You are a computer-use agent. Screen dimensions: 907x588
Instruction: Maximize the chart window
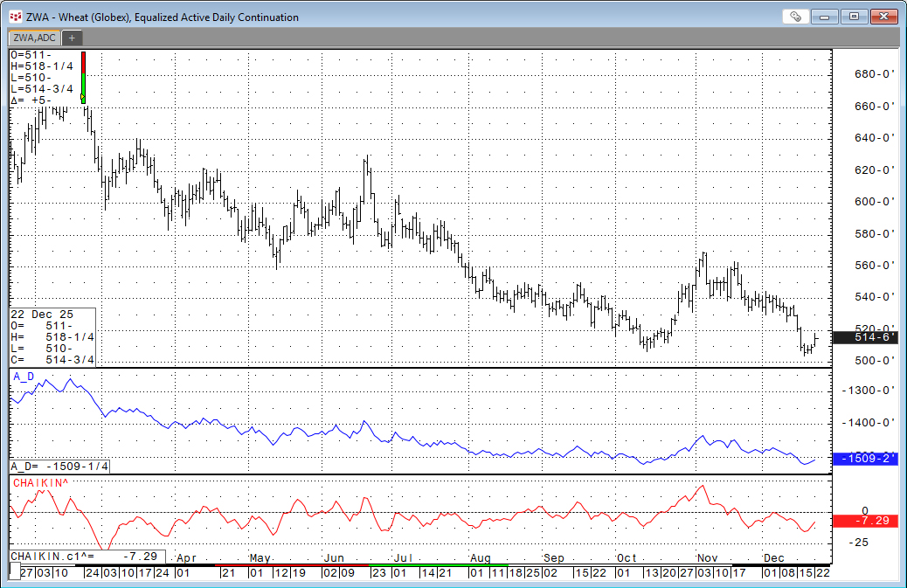click(x=854, y=17)
